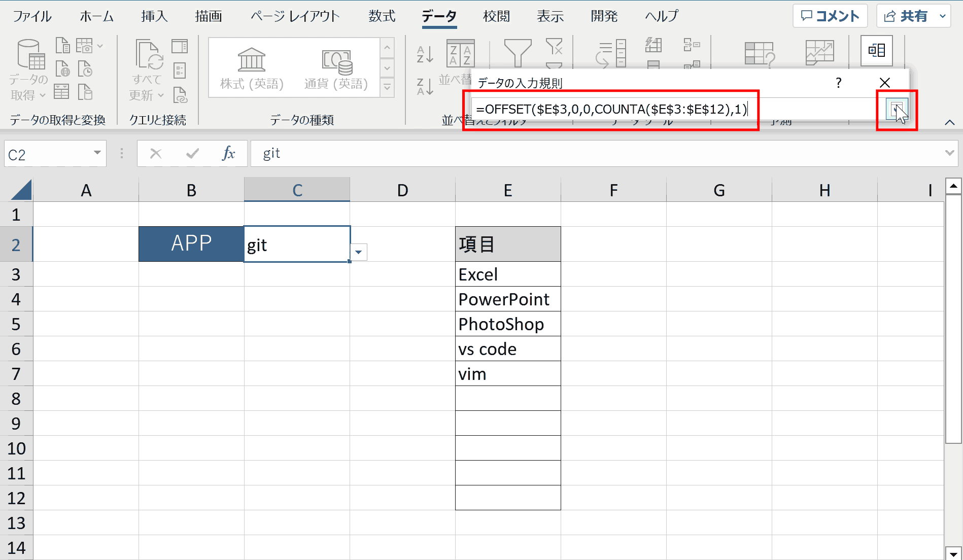Click the コメント (Comments) button
The width and height of the screenshot is (963, 560).
tap(830, 16)
